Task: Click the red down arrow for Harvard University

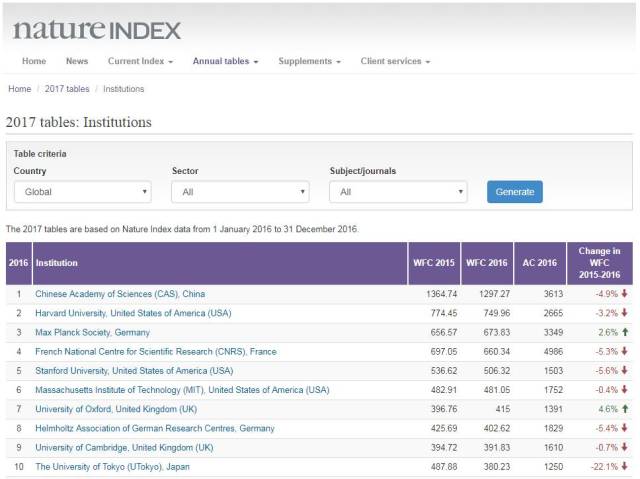Action: point(624,312)
